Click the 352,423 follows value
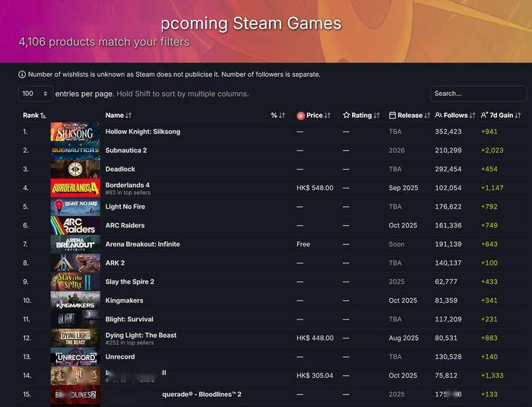 (448, 132)
